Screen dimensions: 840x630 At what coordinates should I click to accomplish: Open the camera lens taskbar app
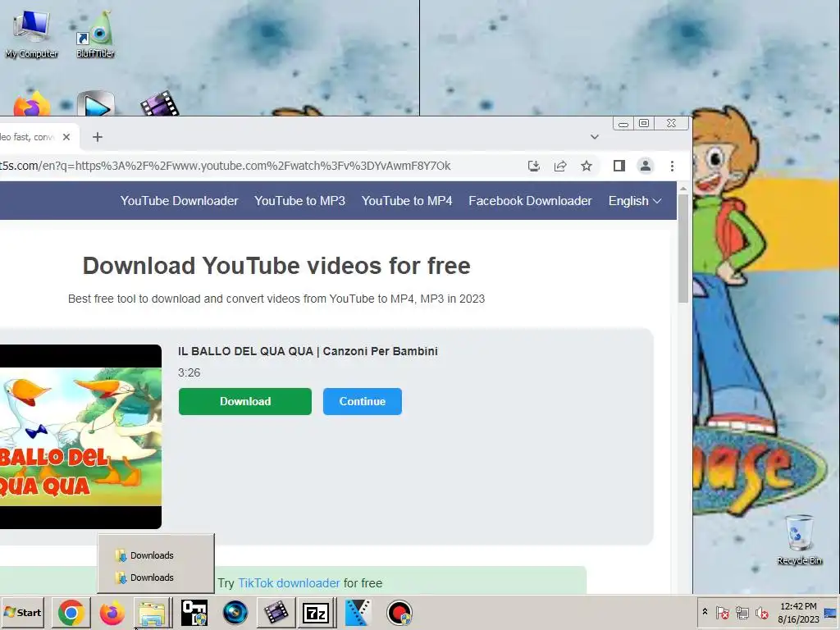click(x=235, y=613)
